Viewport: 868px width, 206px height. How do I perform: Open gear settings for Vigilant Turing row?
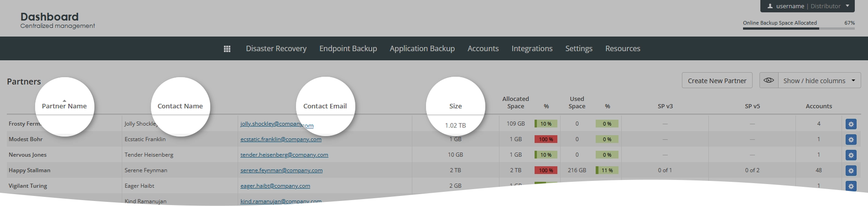tap(851, 186)
